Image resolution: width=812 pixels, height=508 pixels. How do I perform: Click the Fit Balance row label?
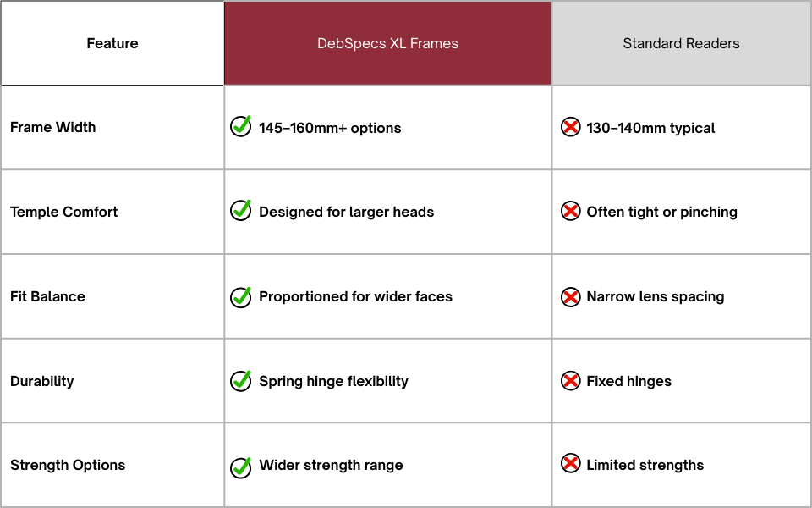click(48, 296)
